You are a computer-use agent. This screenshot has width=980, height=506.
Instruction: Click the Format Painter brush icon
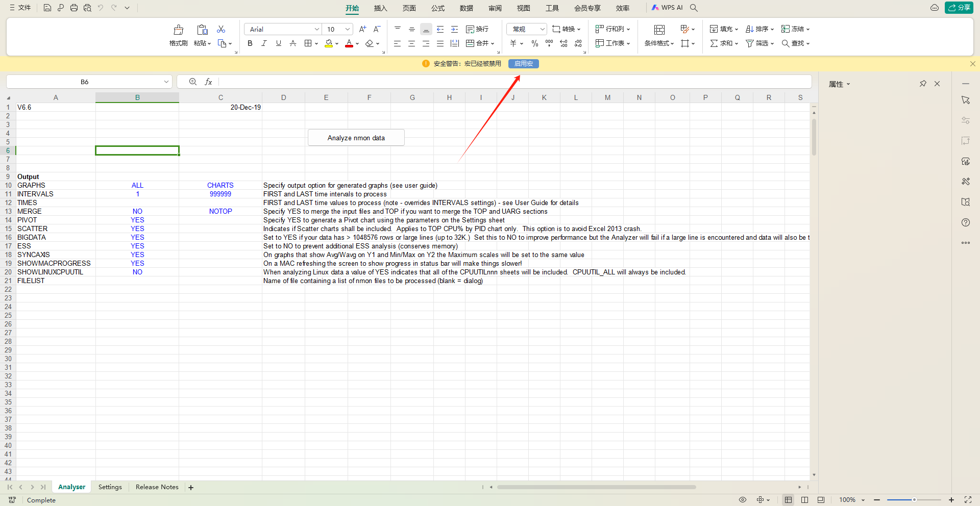click(x=178, y=30)
